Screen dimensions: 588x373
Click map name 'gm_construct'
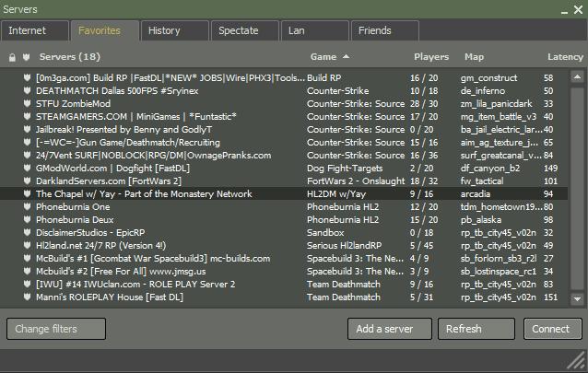(x=488, y=78)
